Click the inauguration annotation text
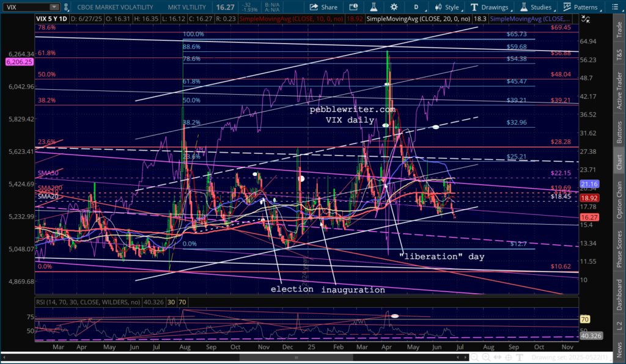This screenshot has height=364, width=626. 353,290
